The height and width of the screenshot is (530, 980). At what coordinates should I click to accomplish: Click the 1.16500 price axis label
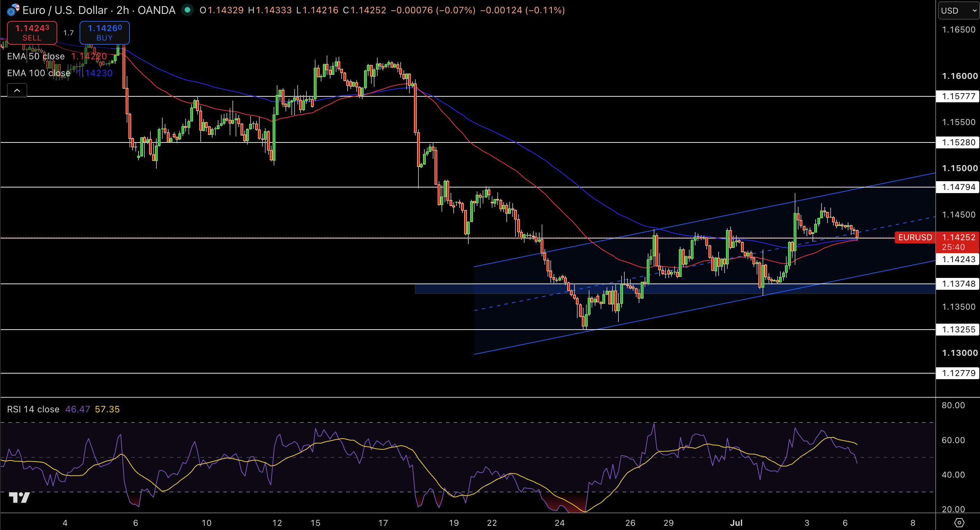959,30
